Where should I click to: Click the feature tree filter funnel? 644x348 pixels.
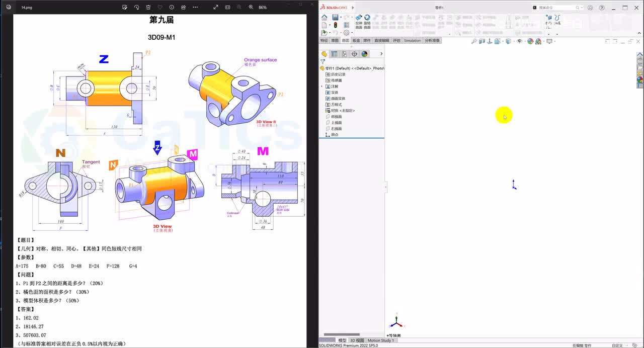[323, 61]
